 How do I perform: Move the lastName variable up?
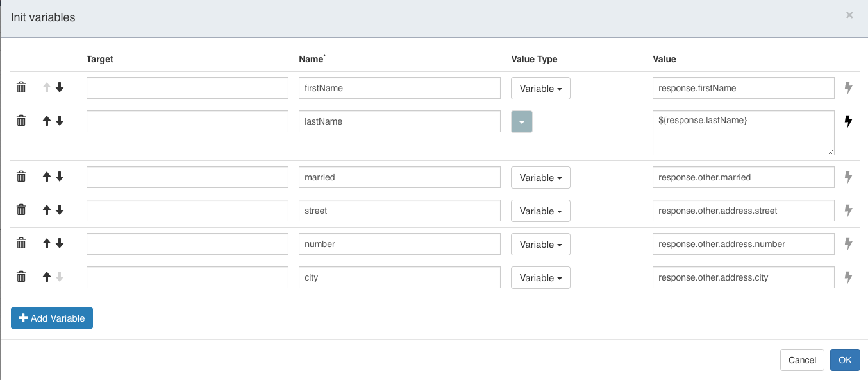(46, 121)
